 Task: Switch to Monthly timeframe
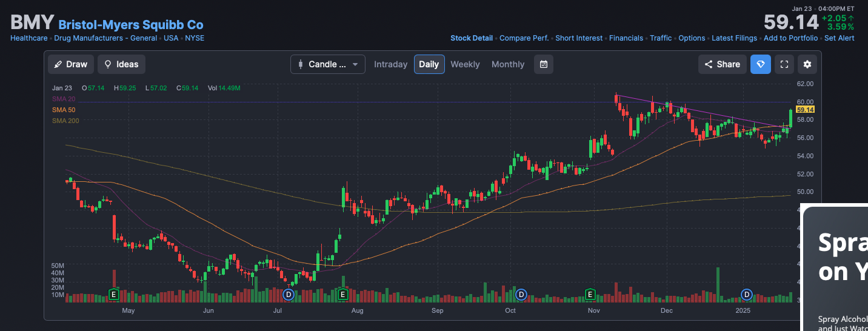pos(508,64)
